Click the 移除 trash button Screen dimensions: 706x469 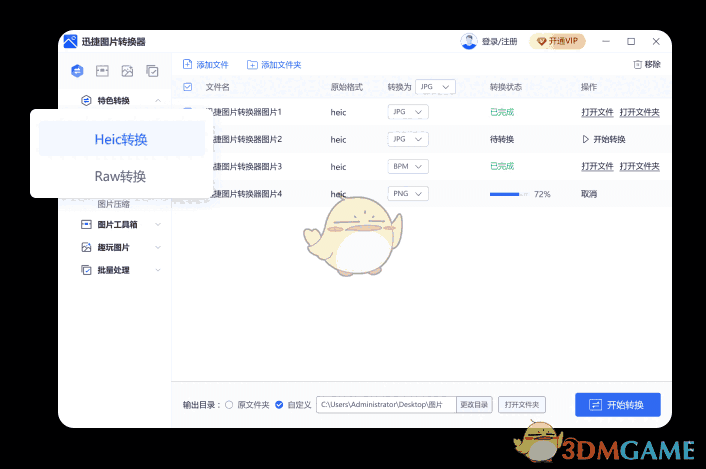647,64
